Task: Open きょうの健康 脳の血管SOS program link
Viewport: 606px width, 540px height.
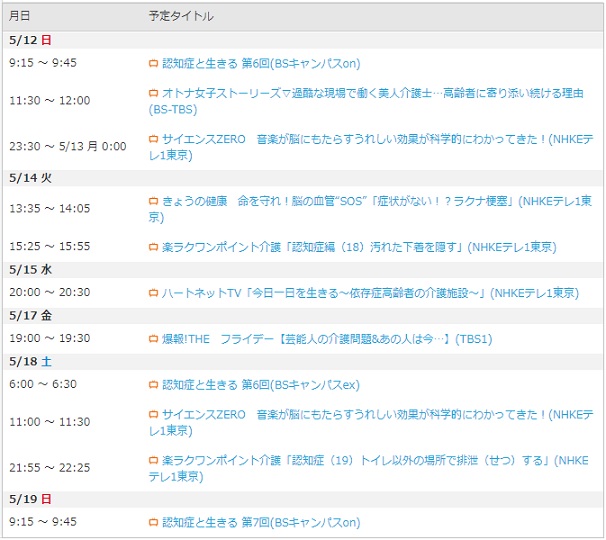Action: coord(370,209)
